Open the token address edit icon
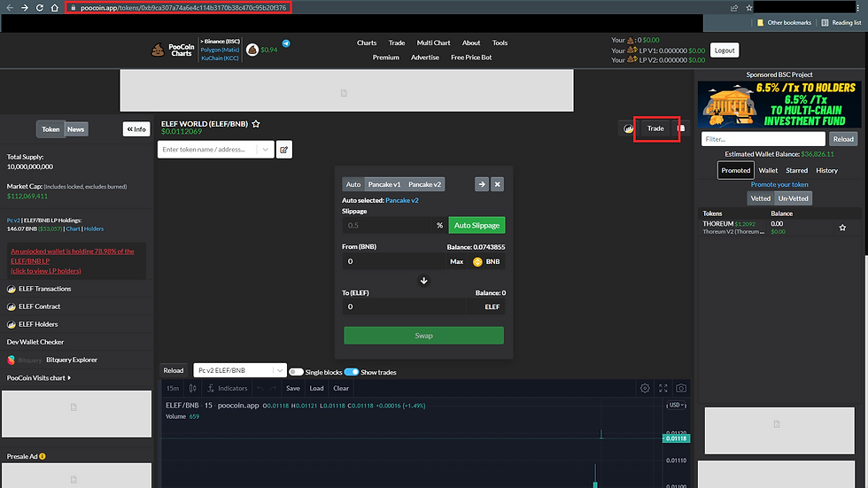This screenshot has height=488, width=868. tap(284, 150)
